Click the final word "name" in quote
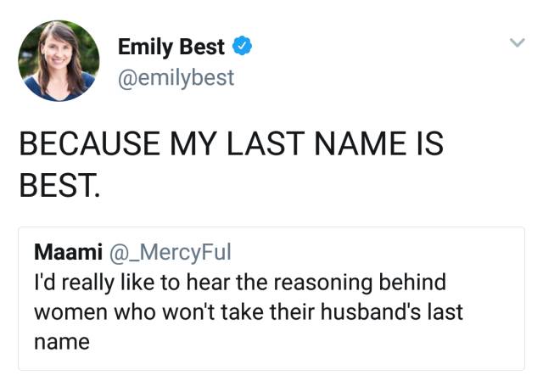This screenshot has width=543, height=392. point(61,342)
